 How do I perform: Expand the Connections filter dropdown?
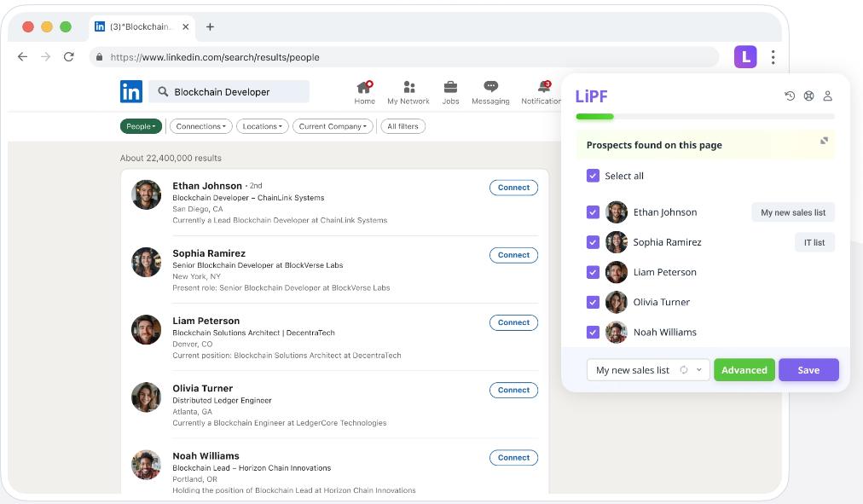[x=201, y=126]
